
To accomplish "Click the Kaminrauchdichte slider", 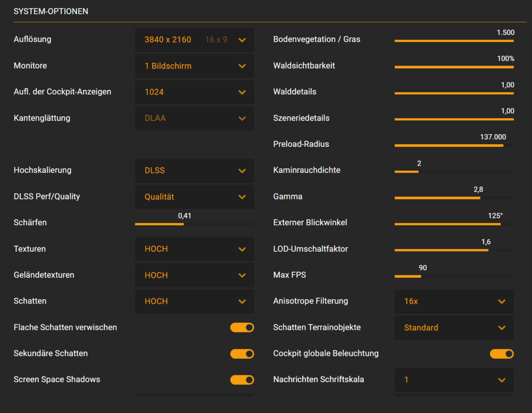I will 454,171.
